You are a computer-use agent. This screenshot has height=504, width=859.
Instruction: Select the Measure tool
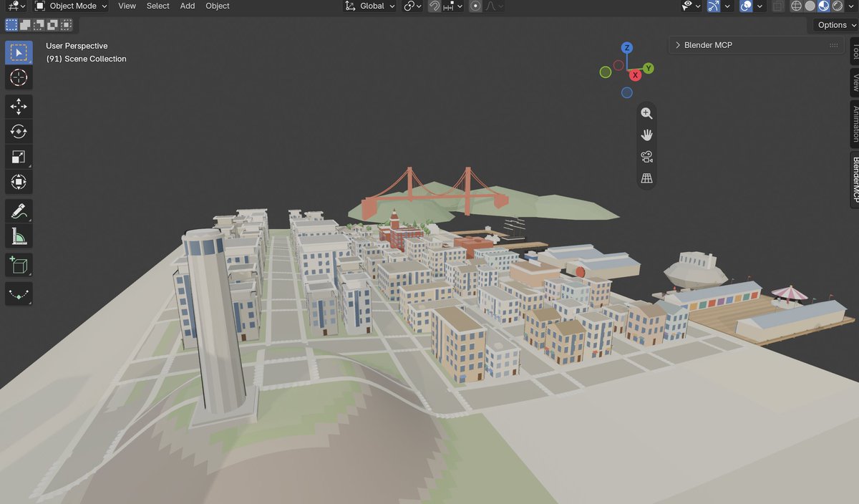click(x=19, y=236)
